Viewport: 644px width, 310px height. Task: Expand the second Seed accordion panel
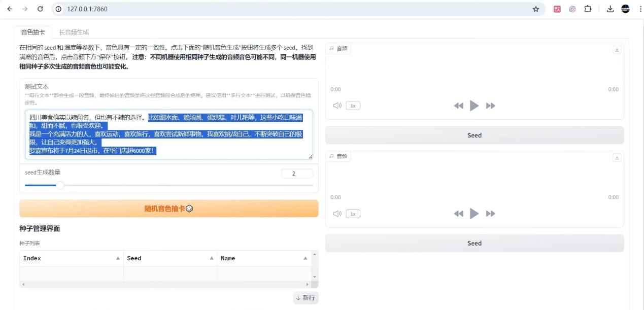(473, 243)
